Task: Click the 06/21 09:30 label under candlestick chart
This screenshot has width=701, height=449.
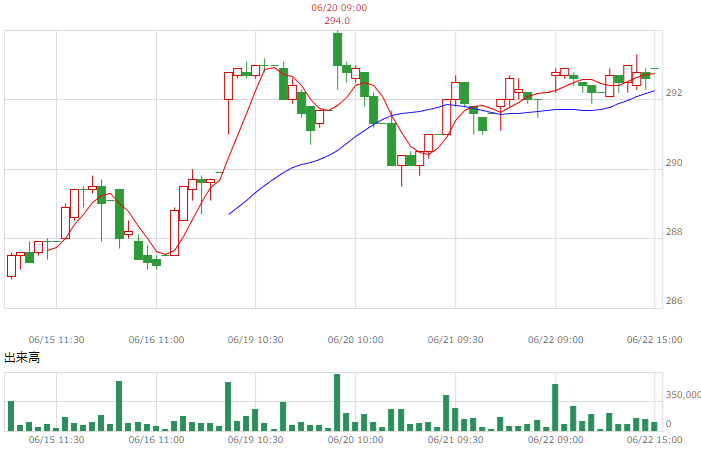Action: [455, 340]
